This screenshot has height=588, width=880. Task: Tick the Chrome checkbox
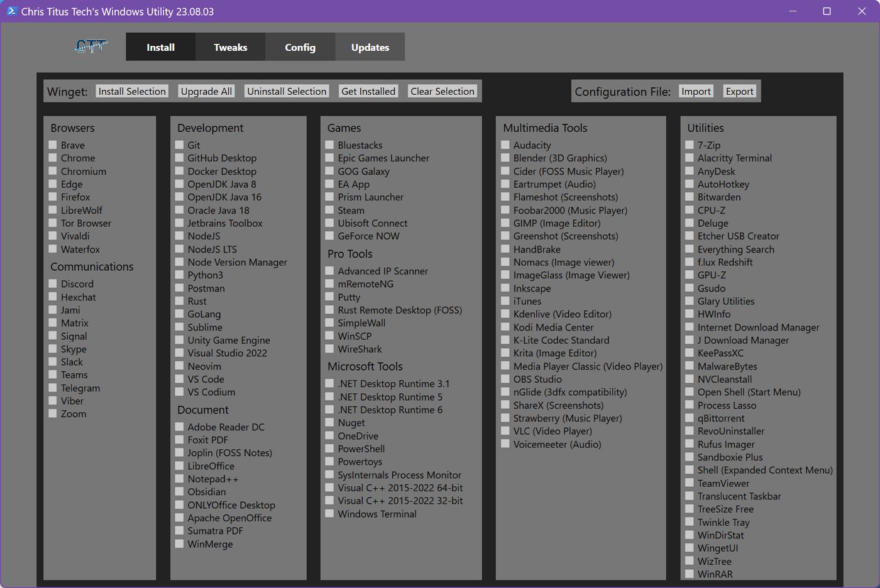click(x=53, y=158)
